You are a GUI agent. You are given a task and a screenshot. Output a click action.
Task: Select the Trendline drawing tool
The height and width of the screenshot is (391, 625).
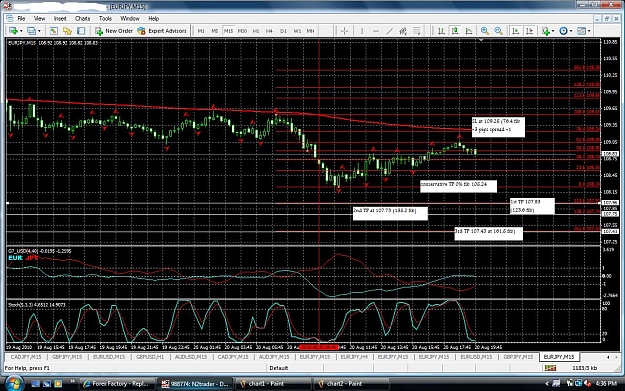(x=389, y=31)
